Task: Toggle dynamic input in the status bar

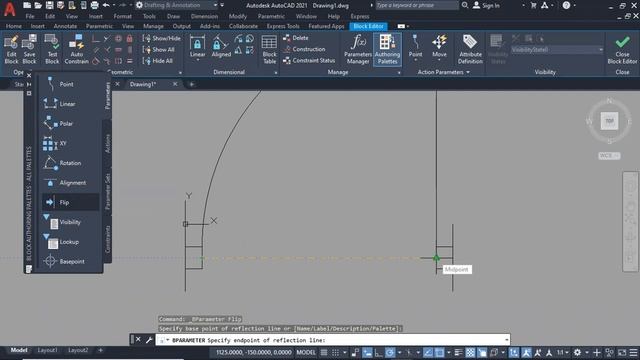Action: tap(367, 352)
